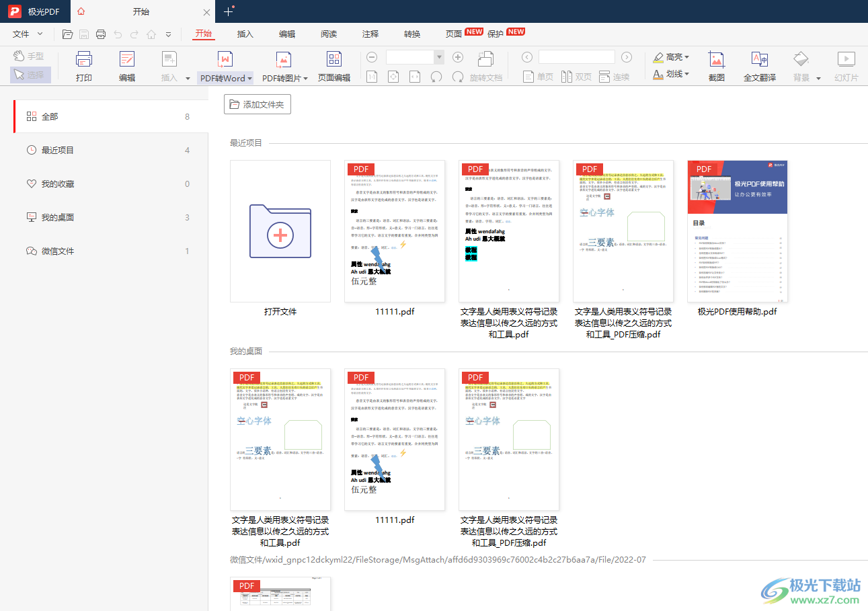Switch to the 注释 ribbon tab

[x=370, y=34]
